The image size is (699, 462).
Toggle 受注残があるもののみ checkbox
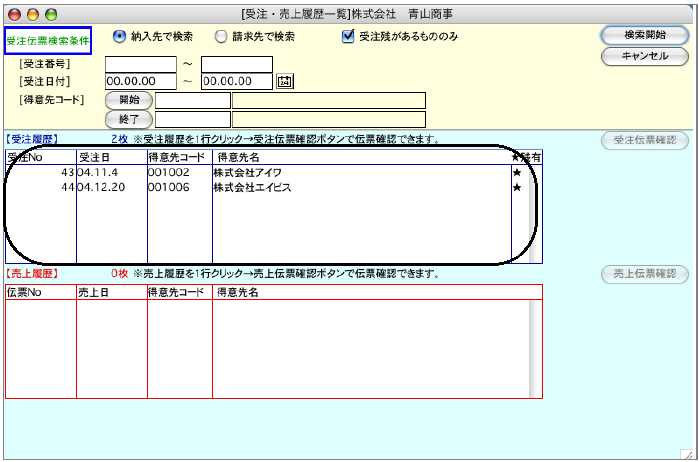tap(348, 37)
